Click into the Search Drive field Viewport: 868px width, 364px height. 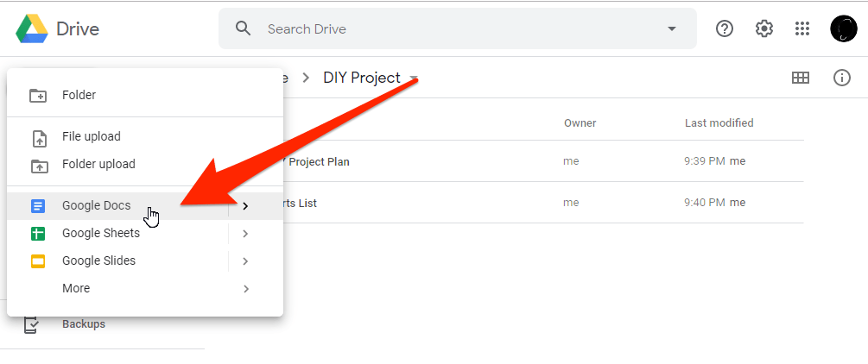pyautogui.click(x=457, y=28)
